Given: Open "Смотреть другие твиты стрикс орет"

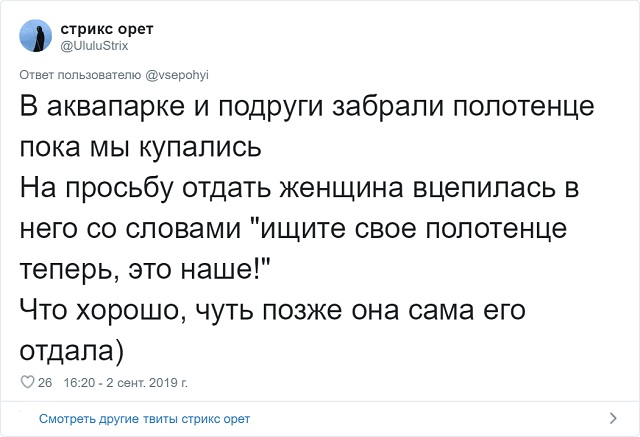Looking at the screenshot, I should (144, 418).
